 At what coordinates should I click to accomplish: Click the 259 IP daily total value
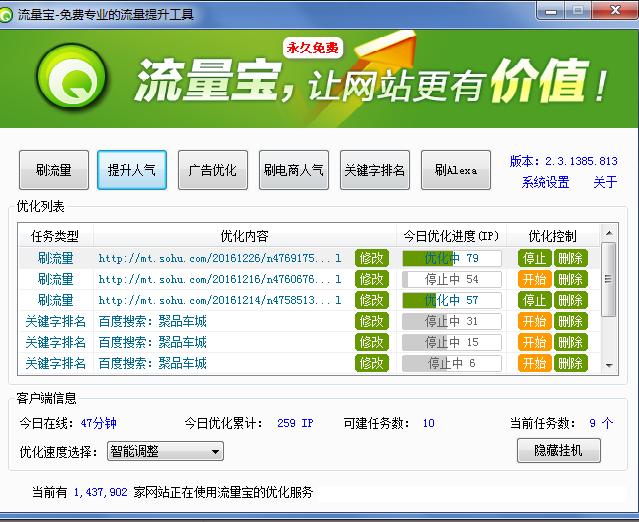pyautogui.click(x=295, y=423)
